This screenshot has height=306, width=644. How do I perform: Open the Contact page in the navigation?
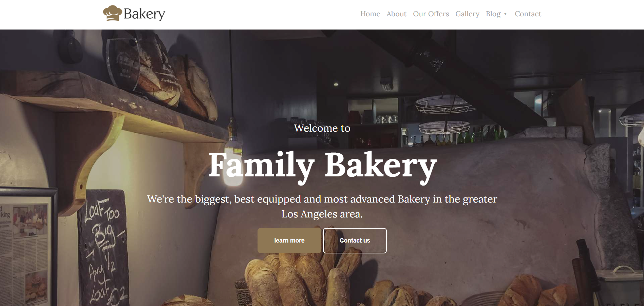point(528,14)
